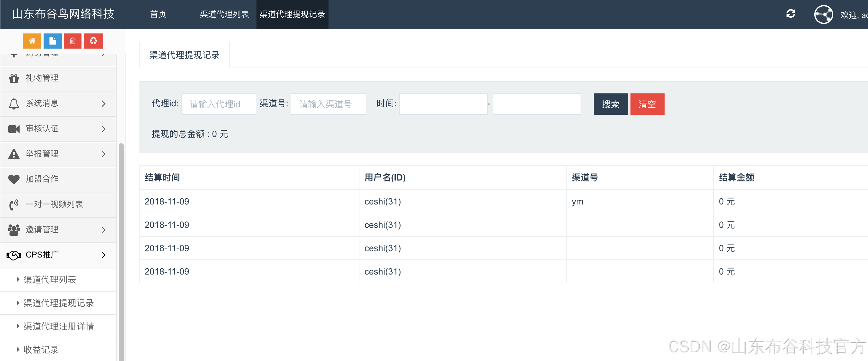Switch to the 渠道代理列表 top tab
Viewport: 868px width, 361px height.
224,15
